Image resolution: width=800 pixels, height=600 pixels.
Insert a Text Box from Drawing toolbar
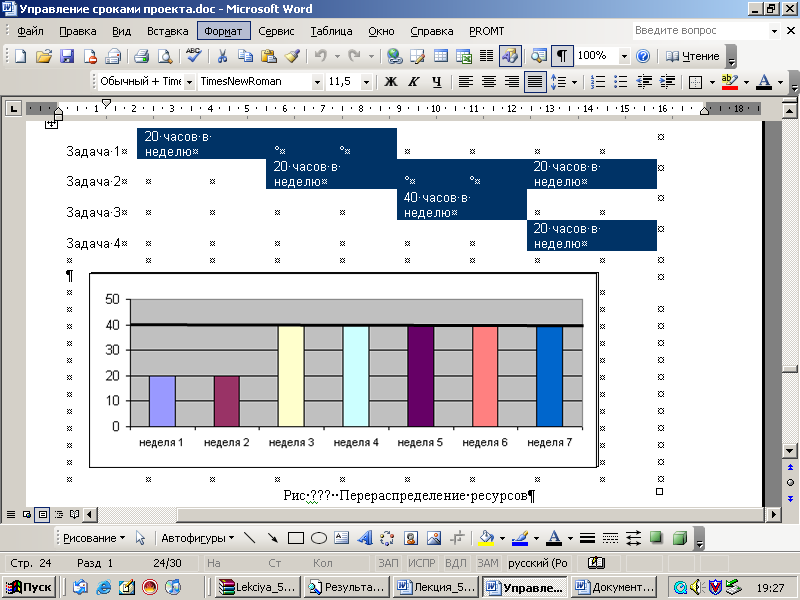tap(342, 538)
